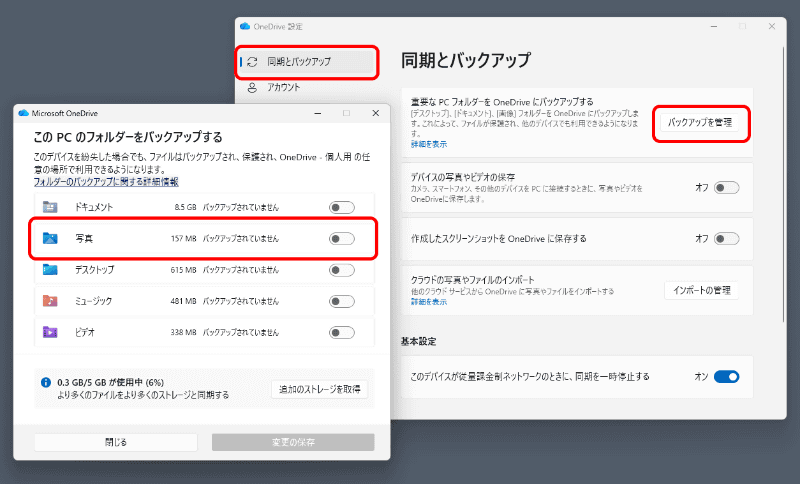
Task: Open 詳細を表示 link under PC folder backup
Action: point(429,144)
